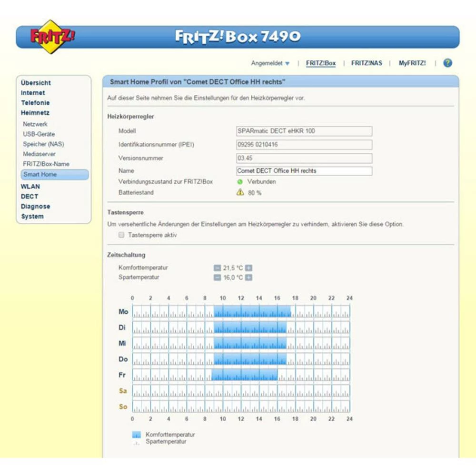Open the Übersicht page

coord(36,83)
